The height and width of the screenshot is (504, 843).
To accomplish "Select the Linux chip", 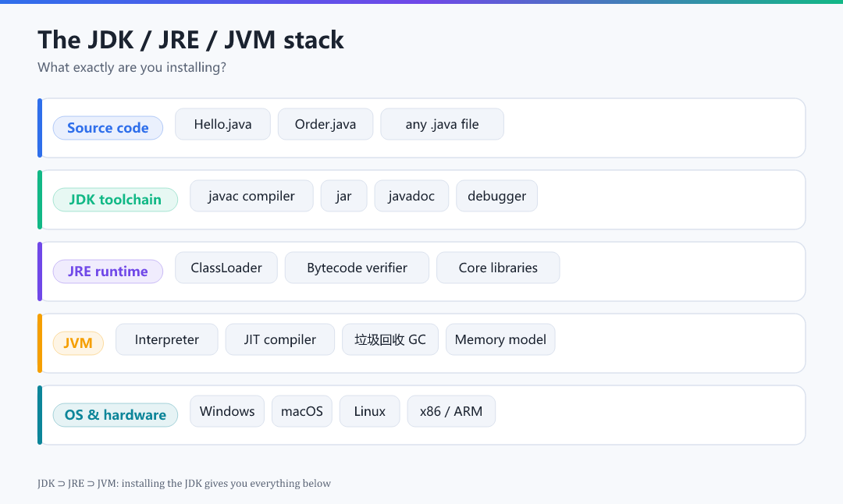I will click(370, 411).
